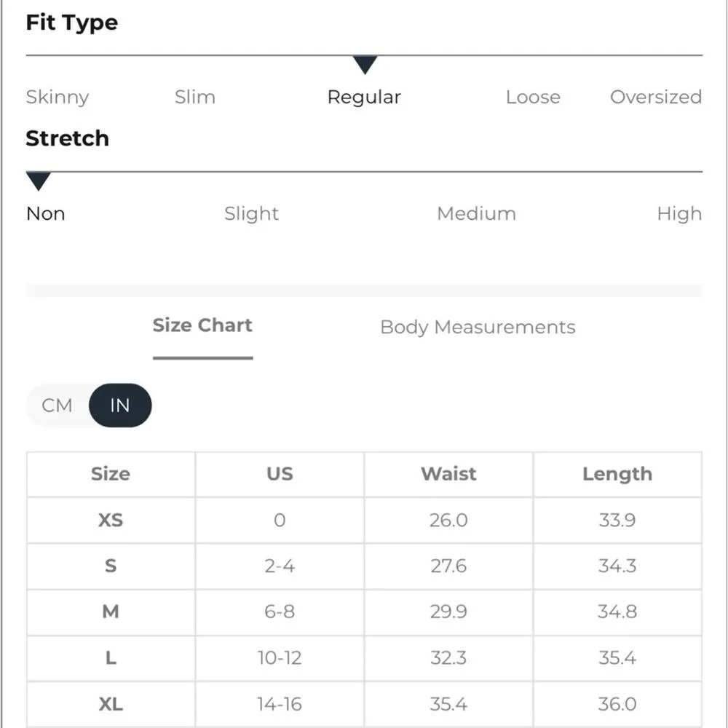Click Loose on the Fit Type scale
This screenshot has height=728, width=728.
(x=533, y=97)
